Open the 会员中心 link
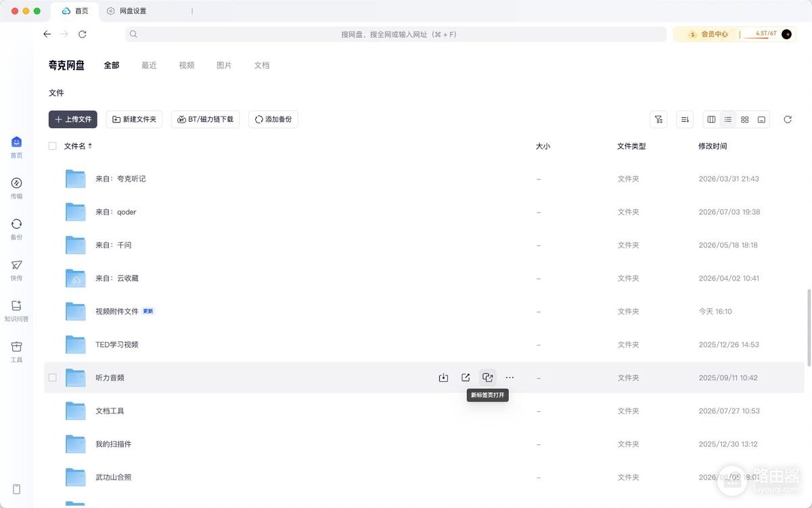This screenshot has width=812, height=508. pyautogui.click(x=708, y=34)
